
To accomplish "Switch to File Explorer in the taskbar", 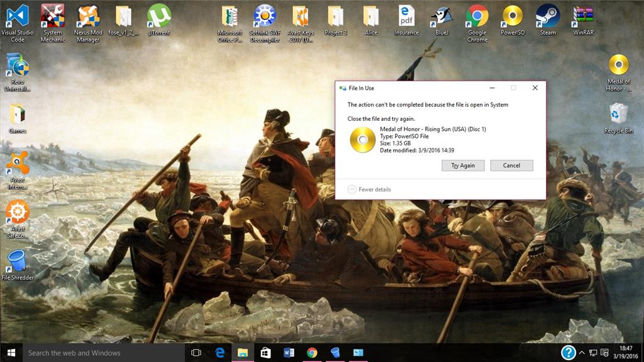I will (x=243, y=353).
